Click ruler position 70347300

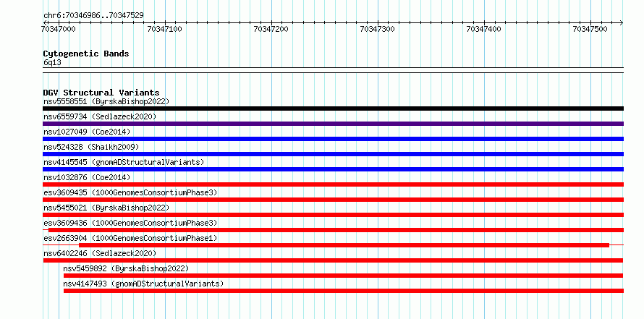click(x=377, y=29)
